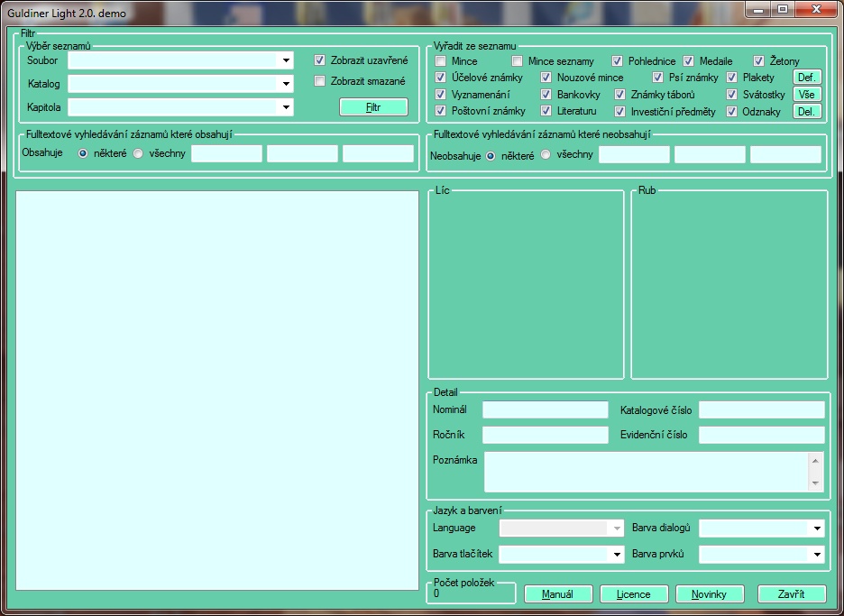Click the Filtr button
Screen dimensions: 844x616
373,106
